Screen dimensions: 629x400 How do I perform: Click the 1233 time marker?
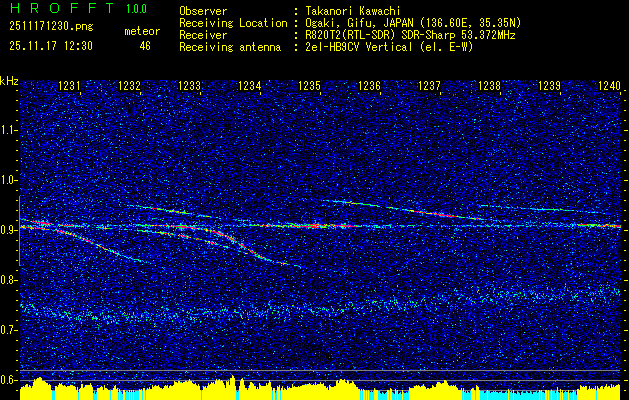(189, 86)
